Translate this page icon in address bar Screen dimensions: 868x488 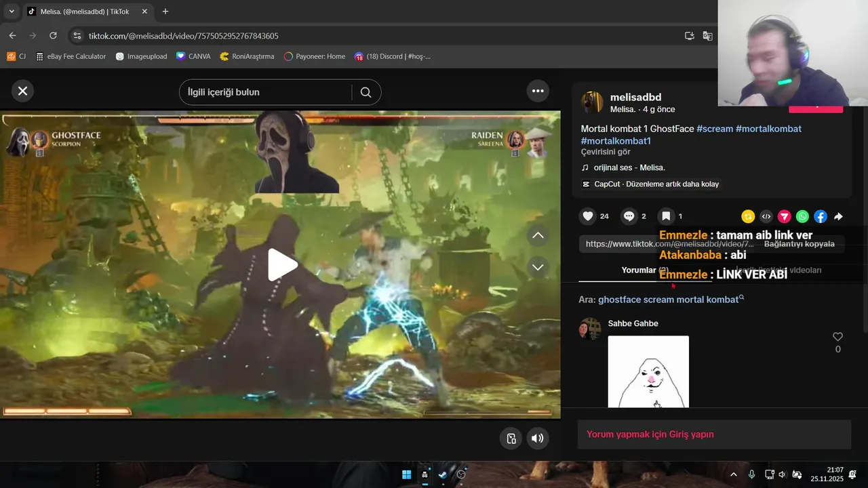pyautogui.click(x=708, y=35)
